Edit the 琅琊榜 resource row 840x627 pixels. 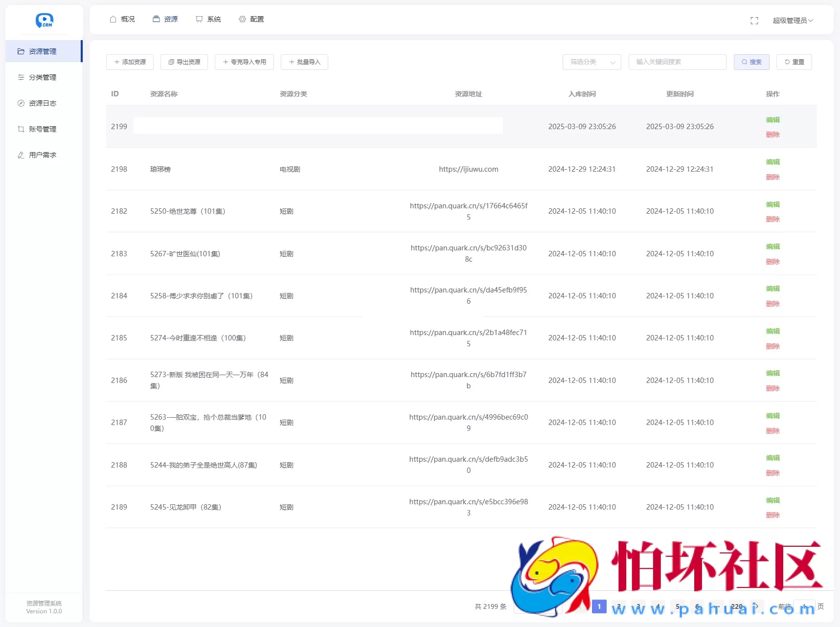[772, 162]
